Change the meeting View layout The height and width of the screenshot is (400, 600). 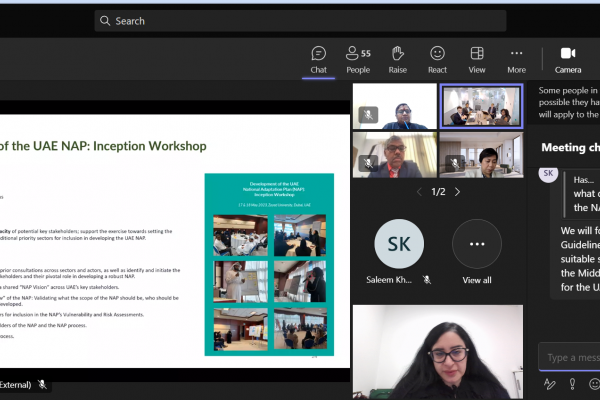pyautogui.click(x=477, y=59)
